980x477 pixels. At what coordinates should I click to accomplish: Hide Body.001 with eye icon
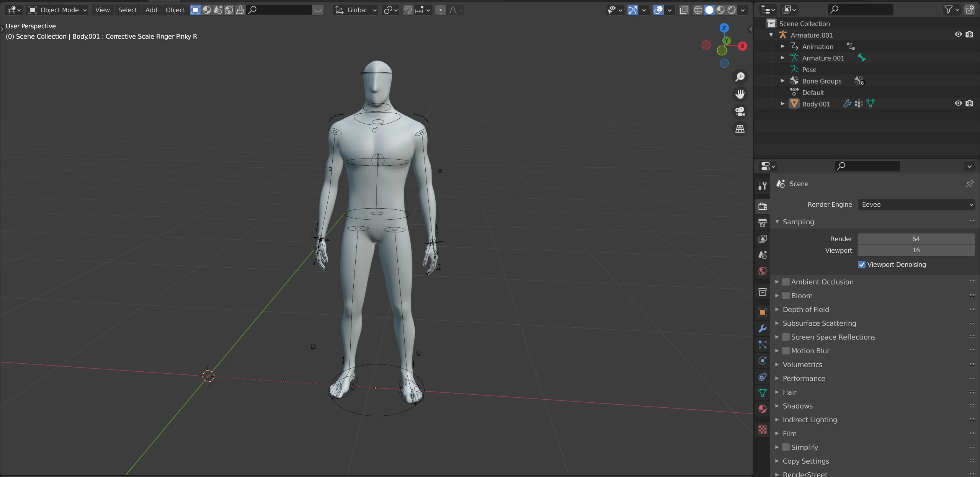958,103
